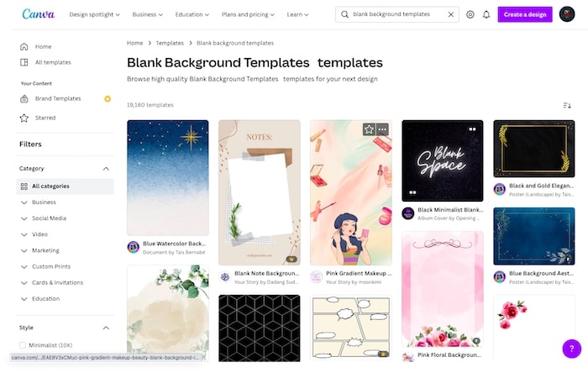
Task: Collapse the Style filter section
Action: pos(106,328)
